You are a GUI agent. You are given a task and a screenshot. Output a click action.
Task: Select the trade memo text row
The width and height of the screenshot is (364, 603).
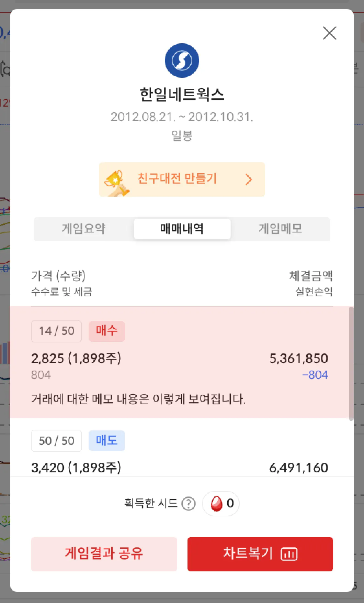[138, 399]
